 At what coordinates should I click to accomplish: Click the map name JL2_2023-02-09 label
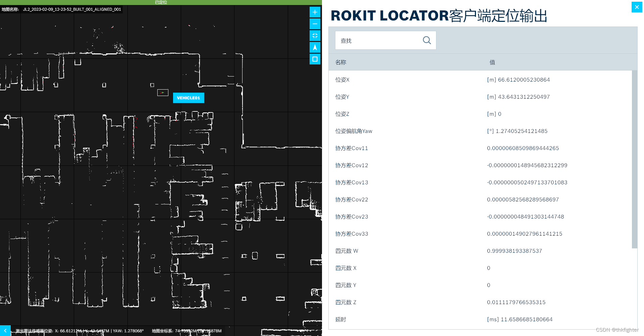point(72,9)
